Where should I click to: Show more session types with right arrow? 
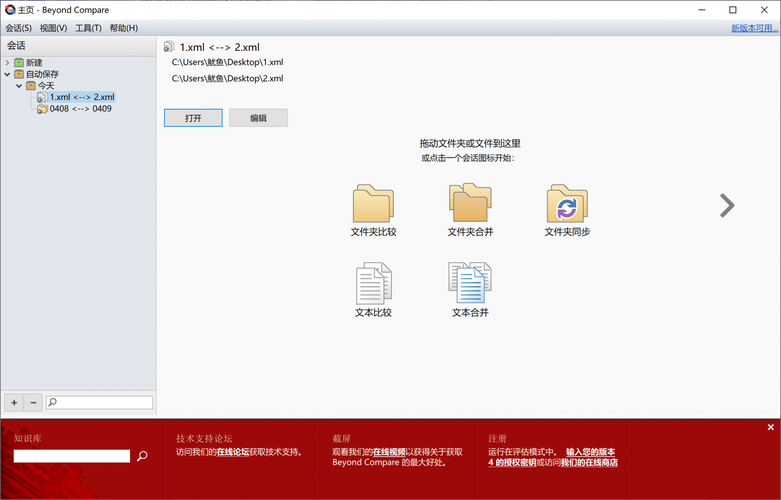[x=727, y=205]
